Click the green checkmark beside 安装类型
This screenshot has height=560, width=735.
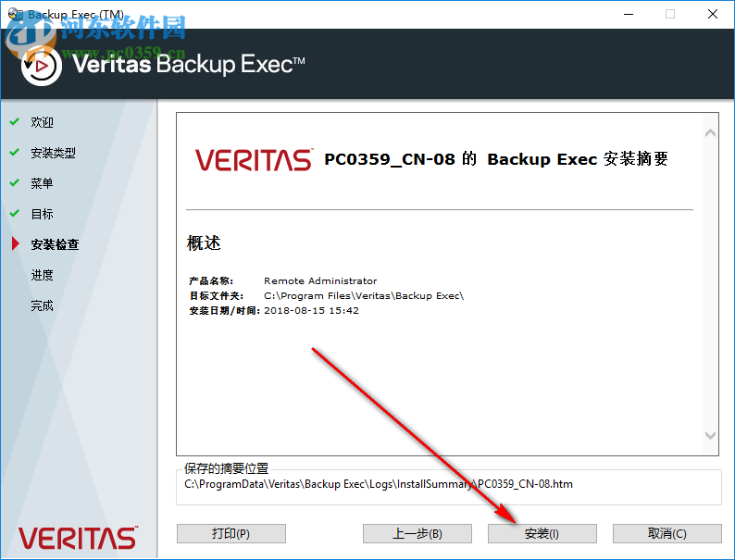(x=15, y=152)
